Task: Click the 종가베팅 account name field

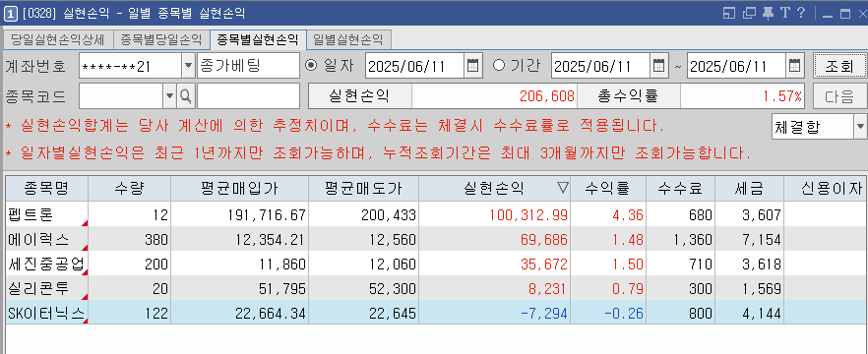Action: tap(248, 66)
